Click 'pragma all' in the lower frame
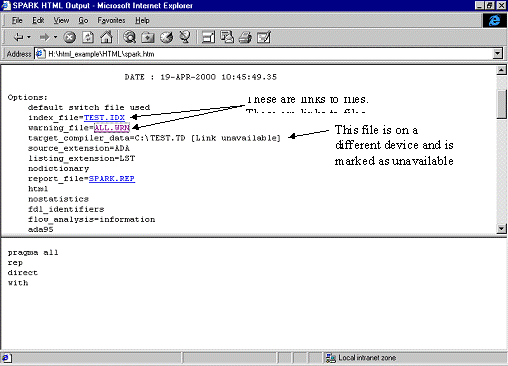 click(33, 252)
